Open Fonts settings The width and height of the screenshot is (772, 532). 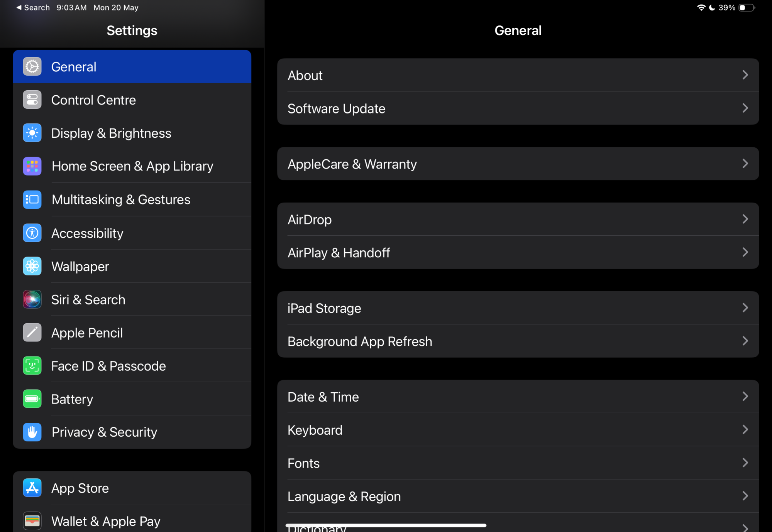point(518,463)
